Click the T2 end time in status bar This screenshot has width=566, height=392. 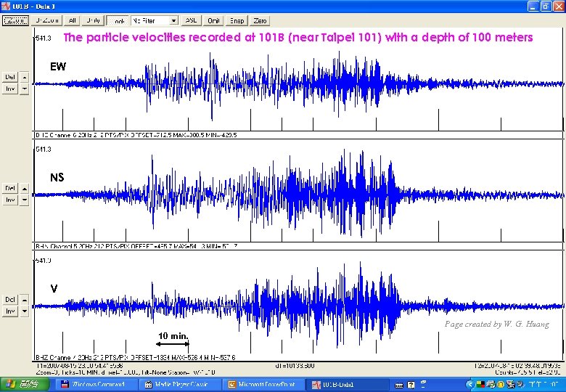pos(517,366)
